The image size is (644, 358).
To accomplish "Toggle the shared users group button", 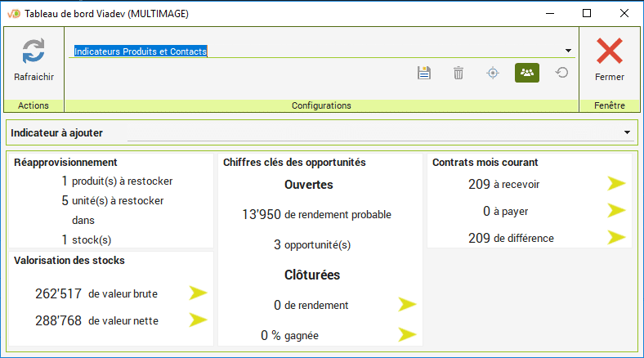I will [527, 73].
